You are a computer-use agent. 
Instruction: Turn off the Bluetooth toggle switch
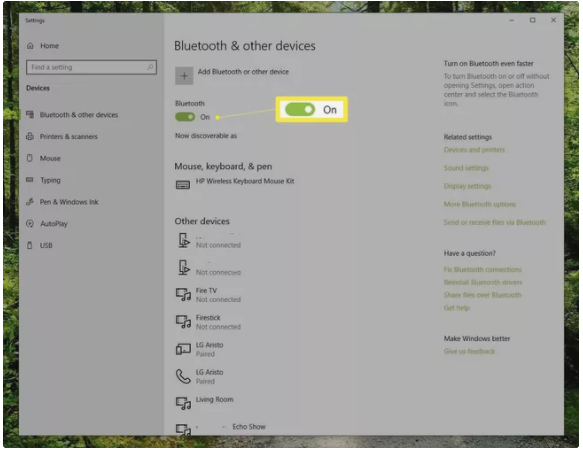tap(185, 117)
